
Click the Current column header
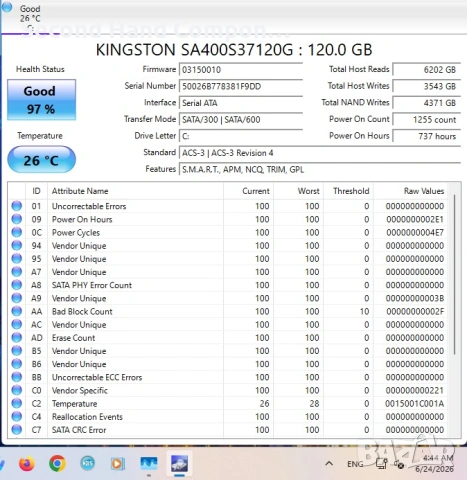coord(249,191)
